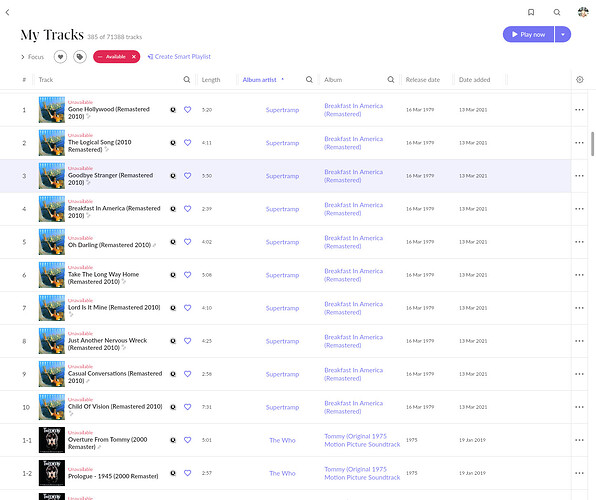The image size is (596, 500).
Task: Click the Play now button
Action: 528,35
